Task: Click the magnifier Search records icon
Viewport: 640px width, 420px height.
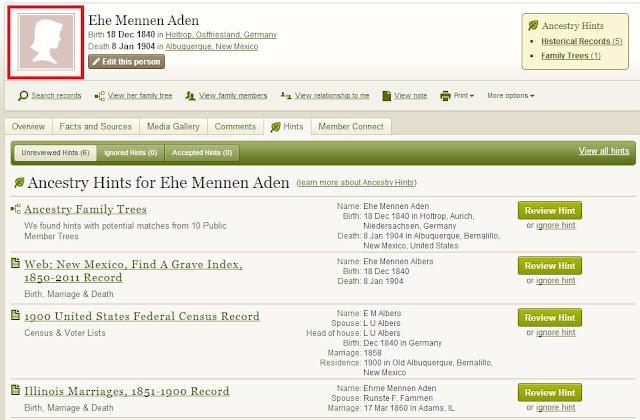Action: tap(23, 96)
